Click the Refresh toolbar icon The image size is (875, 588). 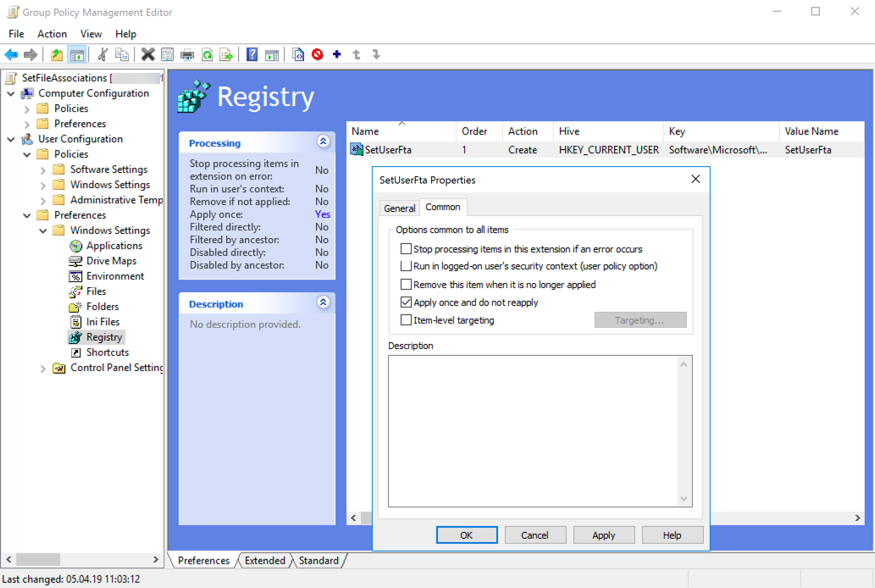pos(207,55)
